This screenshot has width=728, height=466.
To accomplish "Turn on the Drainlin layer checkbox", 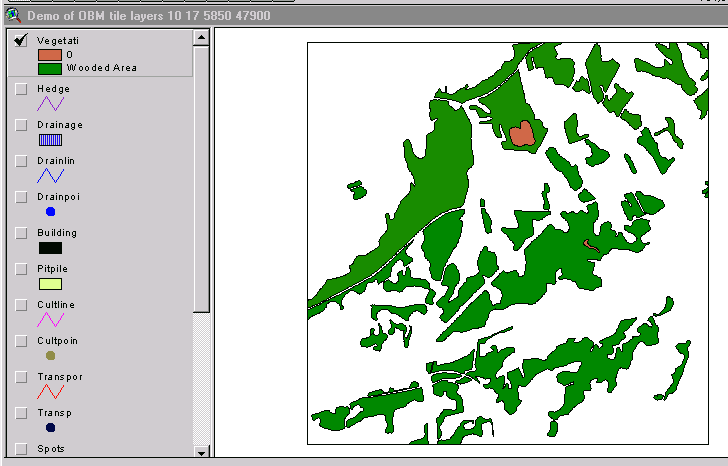I will tap(21, 161).
